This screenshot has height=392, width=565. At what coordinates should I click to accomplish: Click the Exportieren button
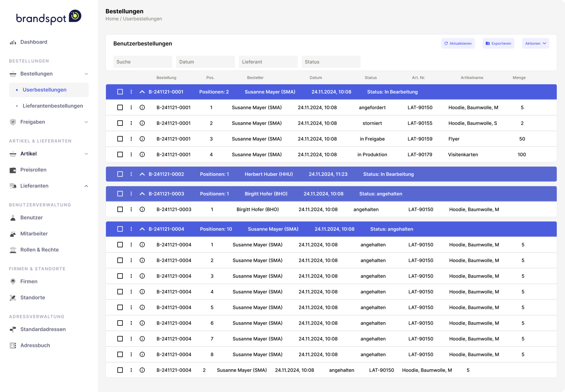[498, 44]
